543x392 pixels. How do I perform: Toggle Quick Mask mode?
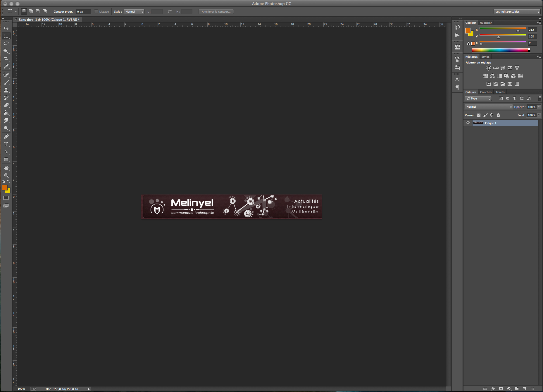pyautogui.click(x=6, y=198)
